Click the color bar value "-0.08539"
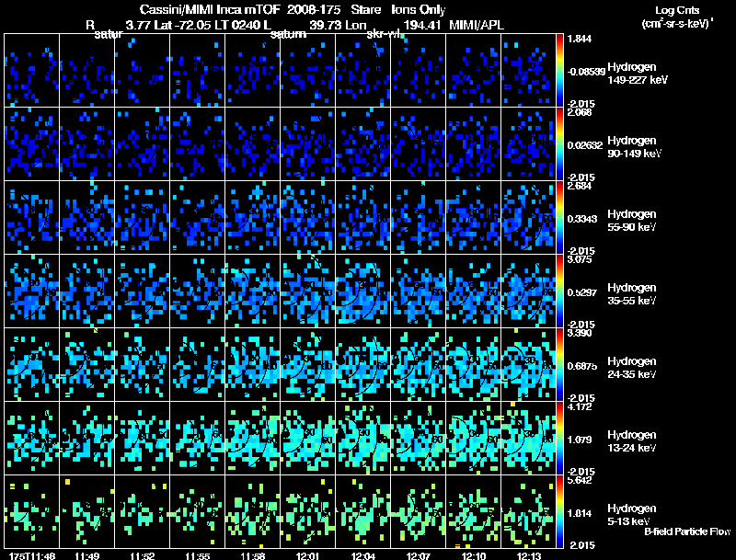Viewport: 736px width, 560px height. tap(586, 72)
